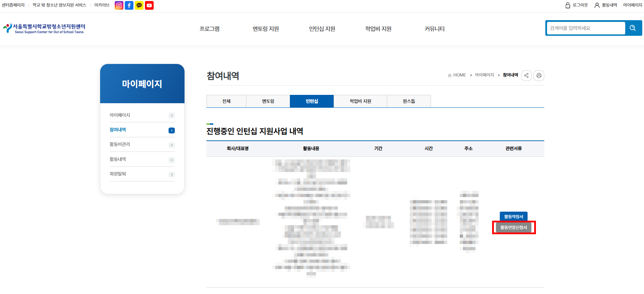Click the 기간 column header
Image resolution: width=644 pixels, height=294 pixels.
378,148
